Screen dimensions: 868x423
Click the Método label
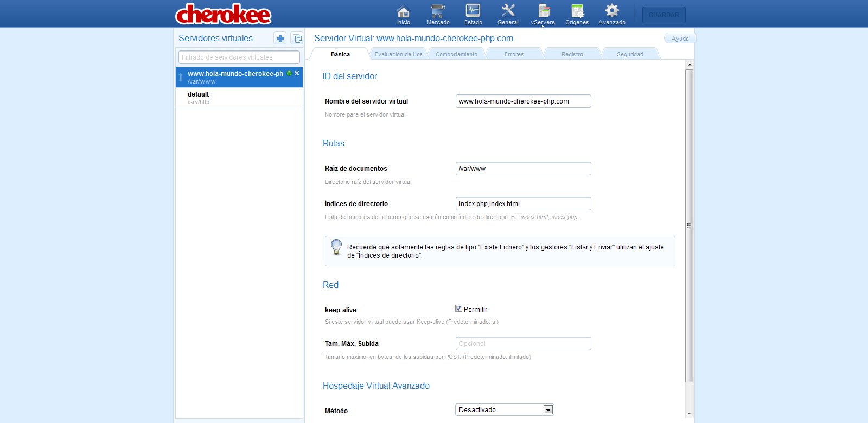[x=336, y=411]
